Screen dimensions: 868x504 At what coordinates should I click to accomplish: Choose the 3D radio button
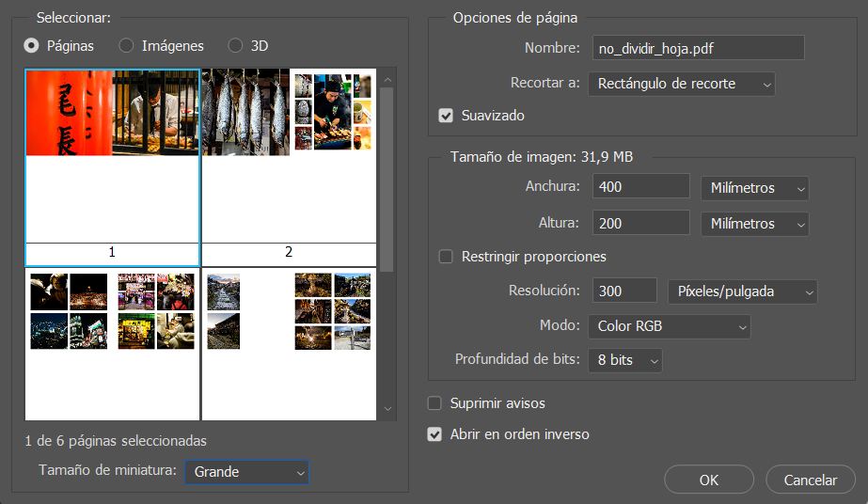tap(235, 45)
